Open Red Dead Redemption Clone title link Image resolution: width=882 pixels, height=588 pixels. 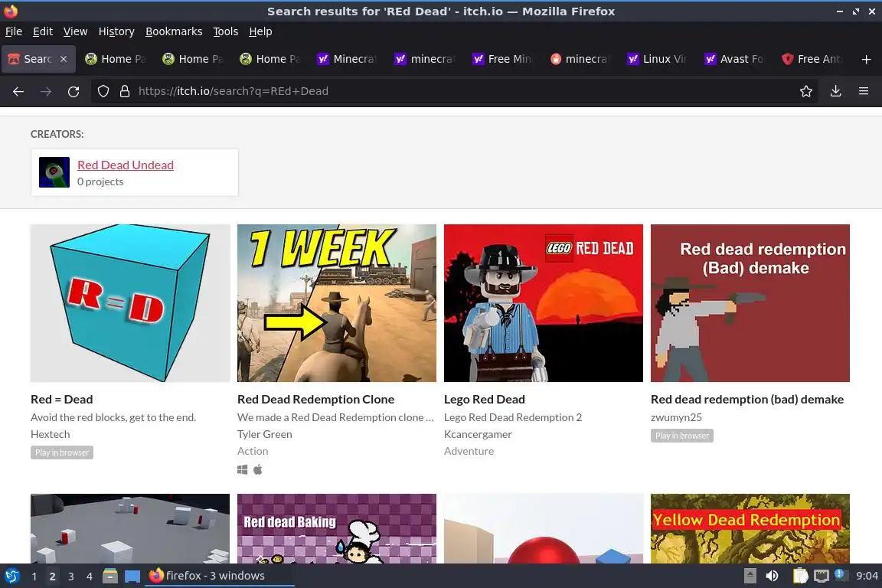315,400
